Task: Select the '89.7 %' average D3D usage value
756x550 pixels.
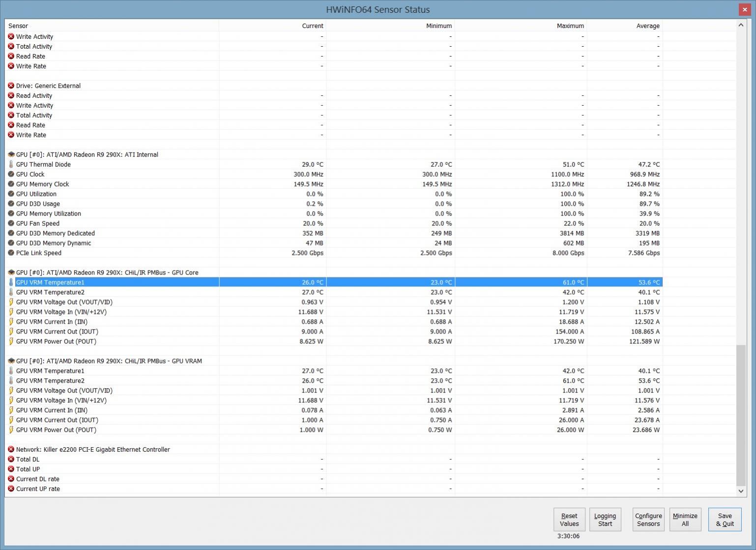Action: click(649, 204)
